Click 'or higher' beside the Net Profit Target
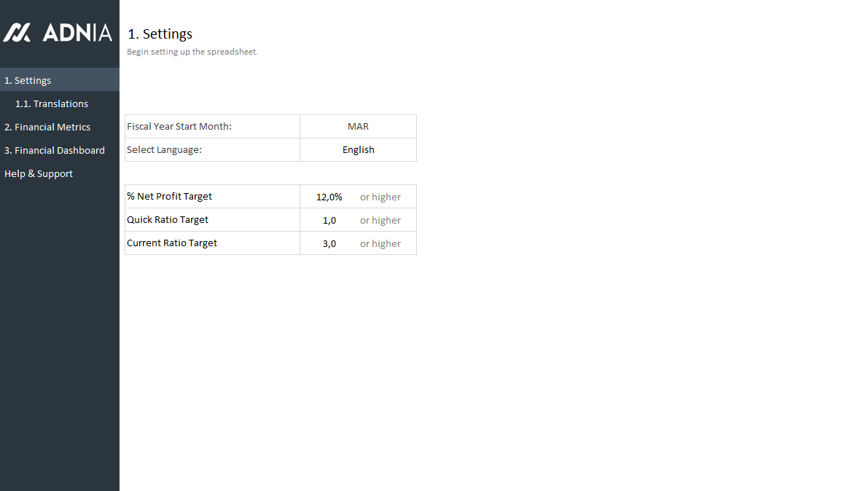Screen dimensions: 868x491 (380, 197)
